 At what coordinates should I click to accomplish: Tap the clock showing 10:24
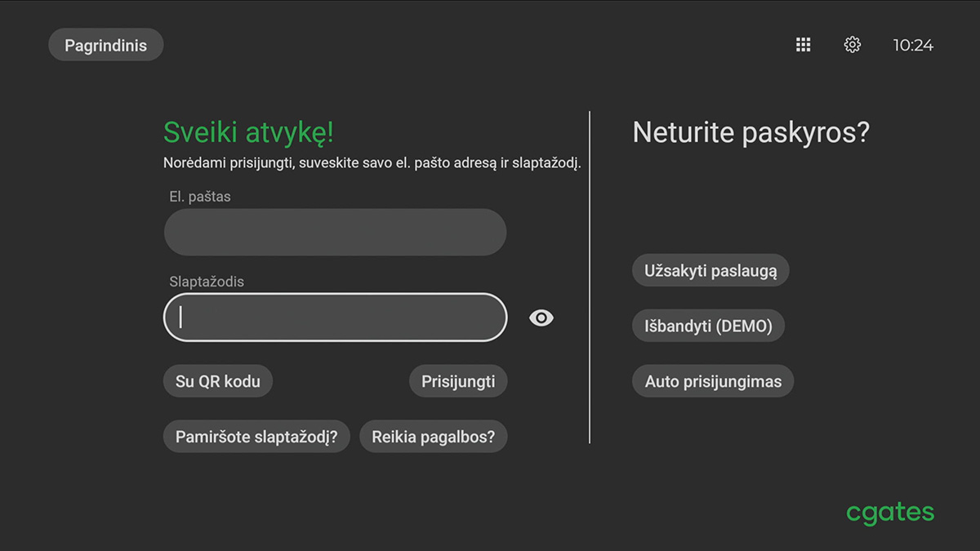[x=912, y=45]
